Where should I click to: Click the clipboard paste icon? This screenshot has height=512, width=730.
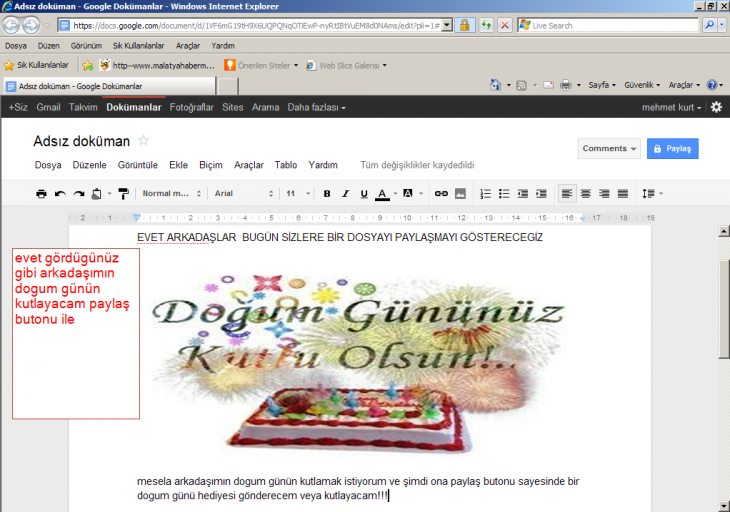(96, 194)
